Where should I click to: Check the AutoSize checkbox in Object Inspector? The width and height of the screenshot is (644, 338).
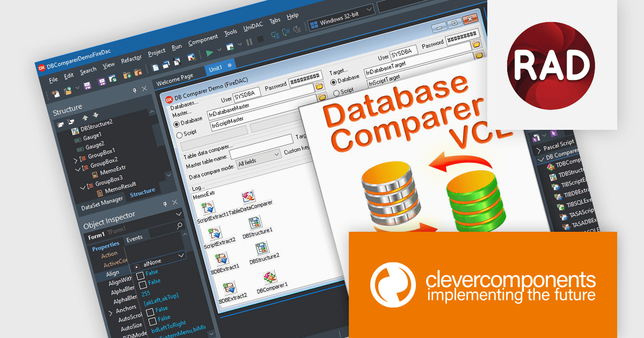pyautogui.click(x=152, y=321)
